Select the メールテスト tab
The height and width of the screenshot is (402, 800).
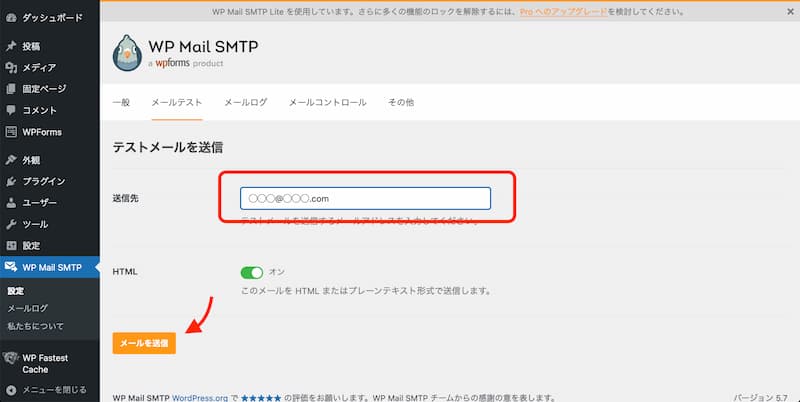coord(177,102)
